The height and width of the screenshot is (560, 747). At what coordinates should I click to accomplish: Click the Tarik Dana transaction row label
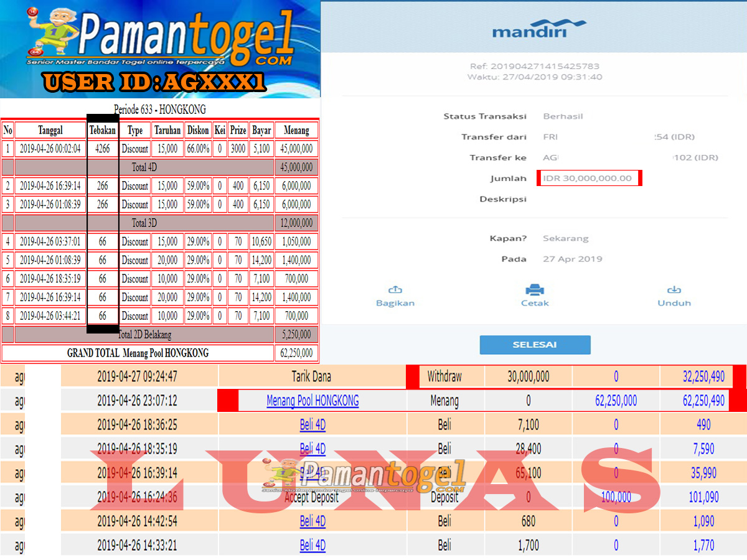[312, 376]
